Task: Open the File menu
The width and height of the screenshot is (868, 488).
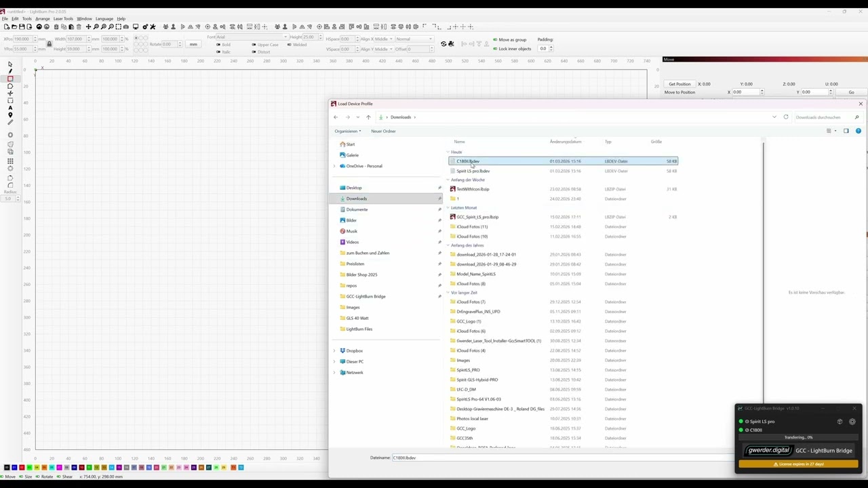Action: (x=5, y=19)
